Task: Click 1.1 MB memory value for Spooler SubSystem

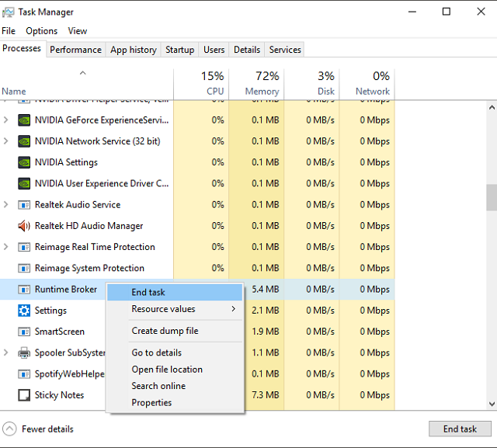Action: click(x=266, y=352)
